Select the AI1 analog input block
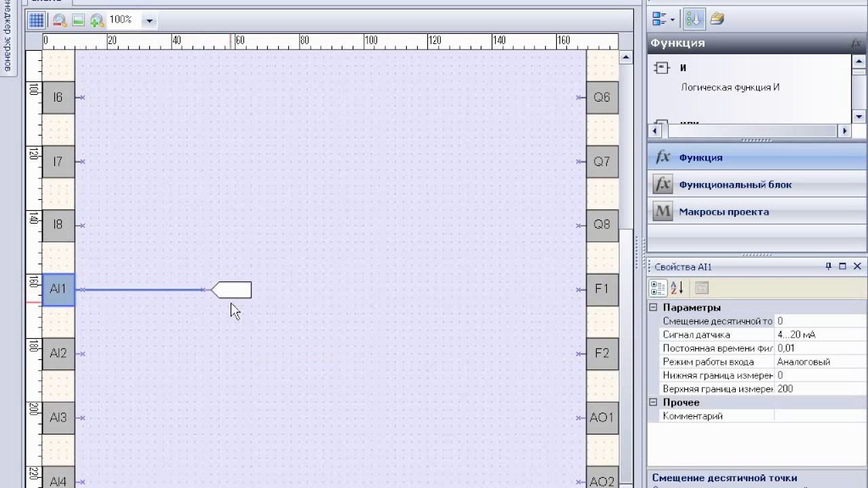 58,289
